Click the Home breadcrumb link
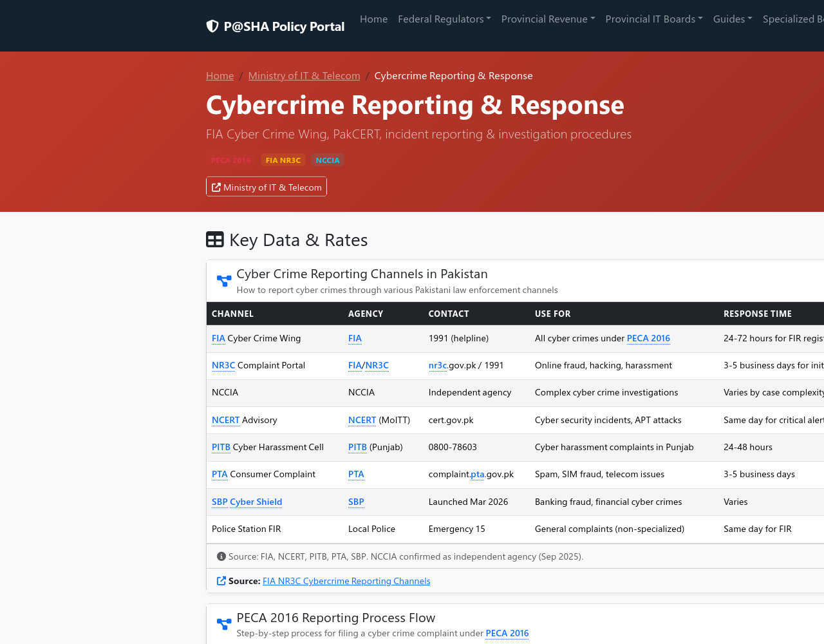The width and height of the screenshot is (824, 644). [220, 76]
